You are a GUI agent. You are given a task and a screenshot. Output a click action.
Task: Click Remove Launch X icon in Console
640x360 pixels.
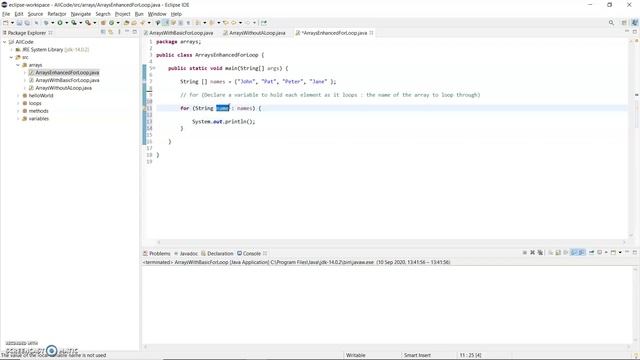click(532, 253)
